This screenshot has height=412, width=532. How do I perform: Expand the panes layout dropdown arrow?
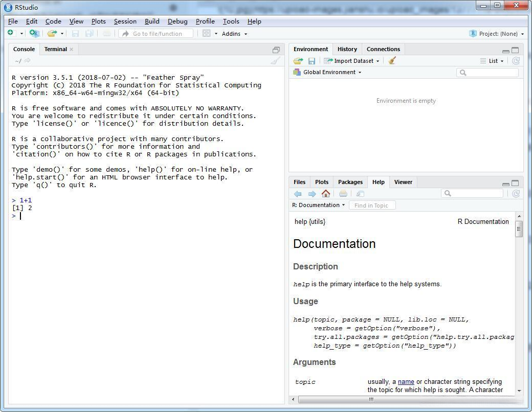216,34
